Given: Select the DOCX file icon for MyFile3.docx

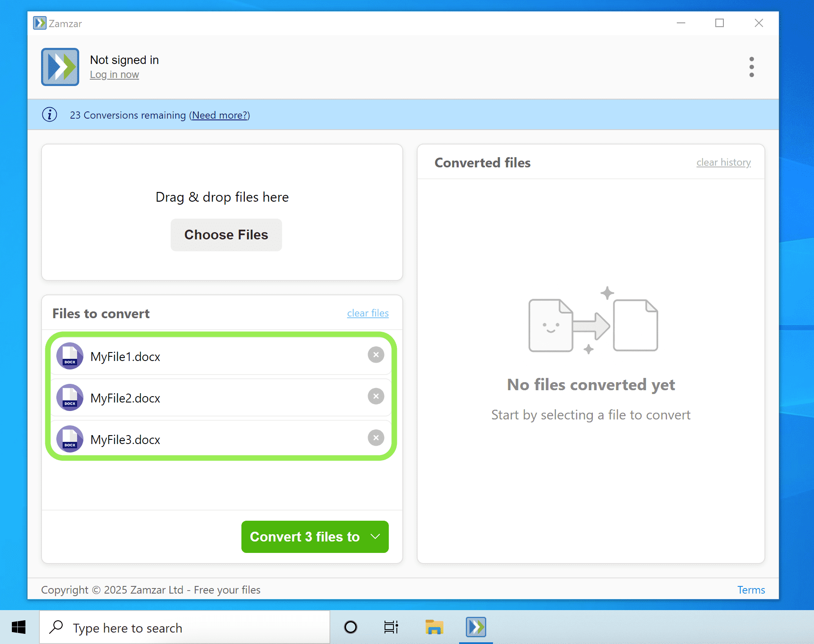Looking at the screenshot, I should click(70, 439).
